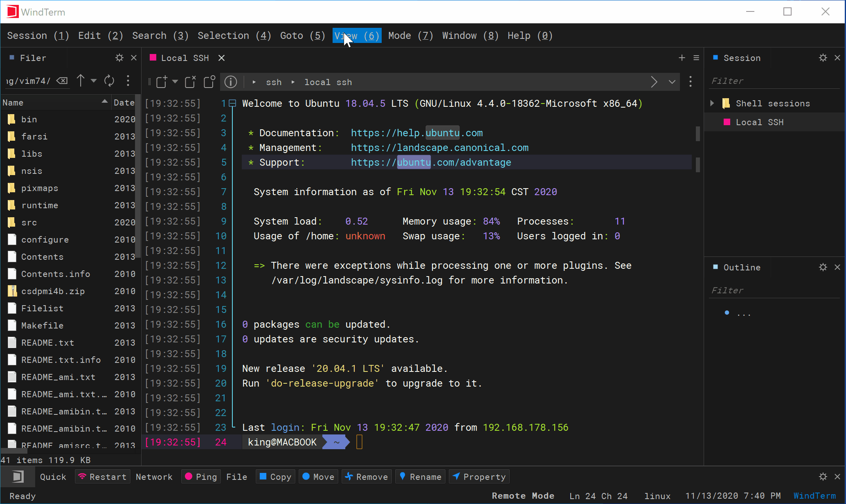Open the Filer overflow menu with three dots
Viewport: 846px width, 504px height.
point(128,81)
